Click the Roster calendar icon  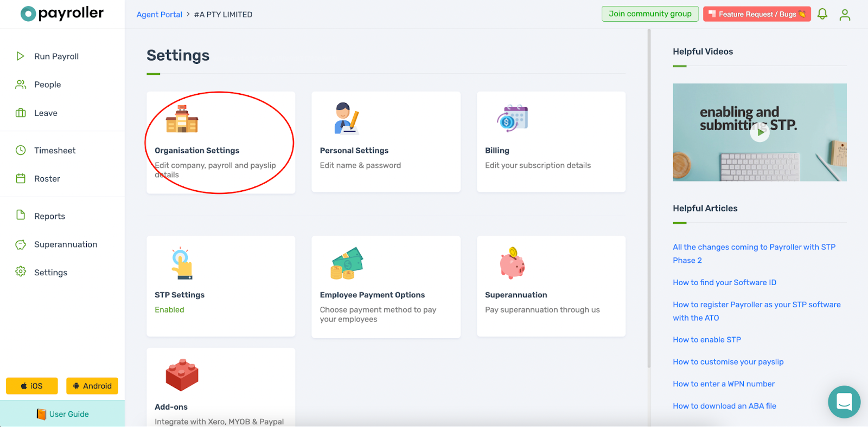click(x=21, y=178)
